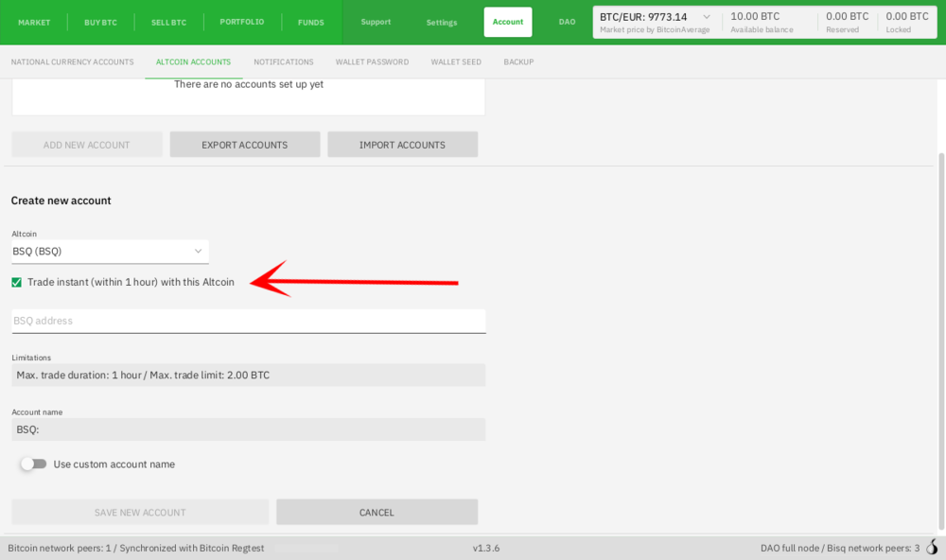The height and width of the screenshot is (560, 946).
Task: Cancel new account creation
Action: (x=377, y=513)
